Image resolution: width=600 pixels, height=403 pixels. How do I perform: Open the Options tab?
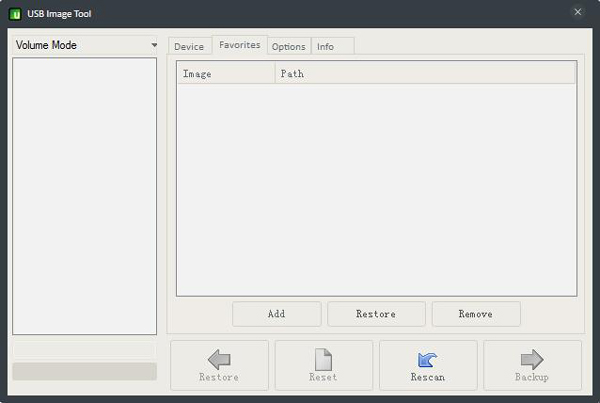coord(289,47)
